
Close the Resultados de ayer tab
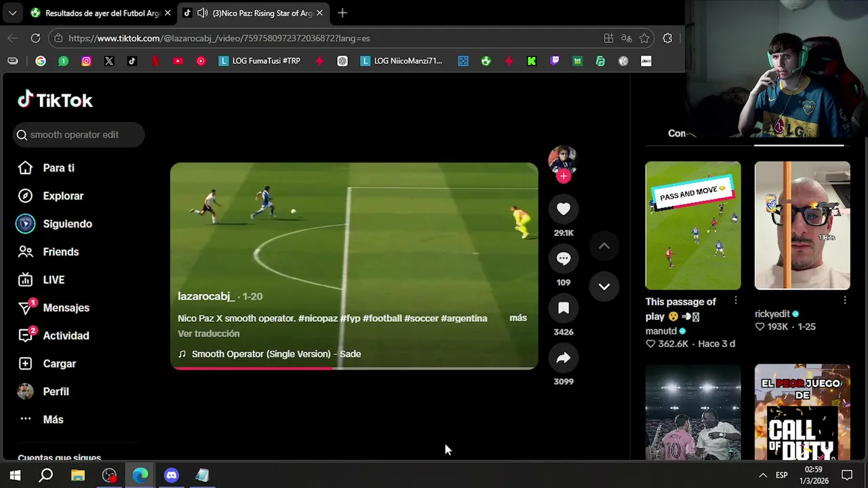pos(167,13)
